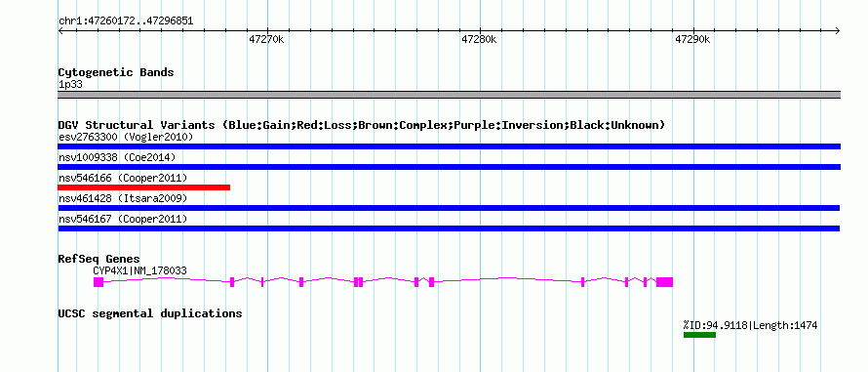
Task: Click the CYP4X1|NM_178033 gene label
Action: pos(140,270)
